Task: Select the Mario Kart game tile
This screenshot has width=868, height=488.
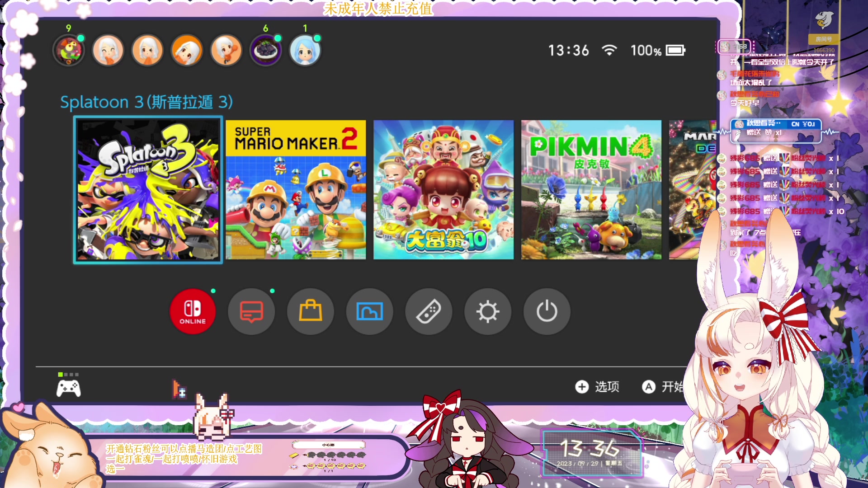Action: pos(693,190)
